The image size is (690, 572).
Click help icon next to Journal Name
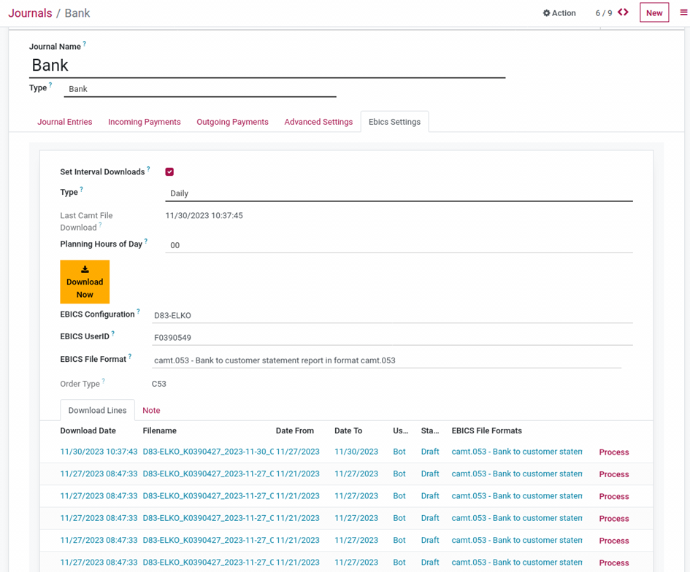84,45
